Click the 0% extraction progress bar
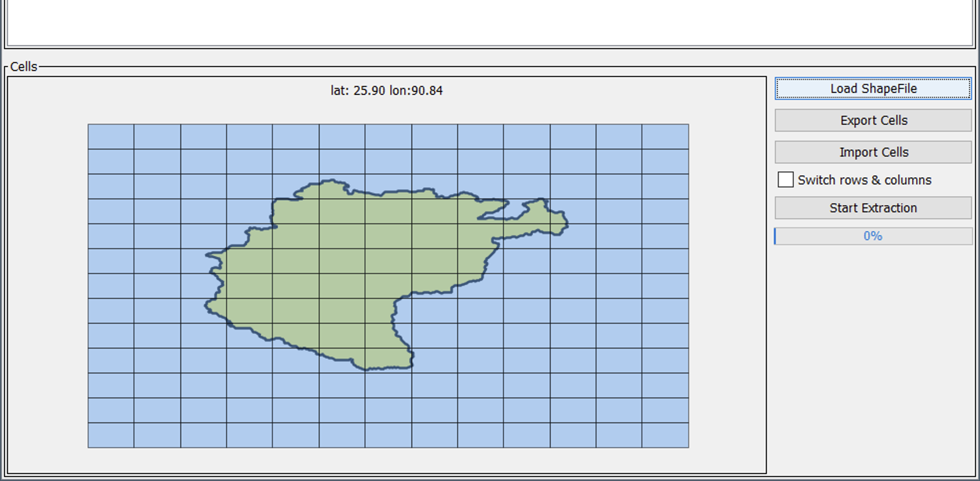 [873, 236]
